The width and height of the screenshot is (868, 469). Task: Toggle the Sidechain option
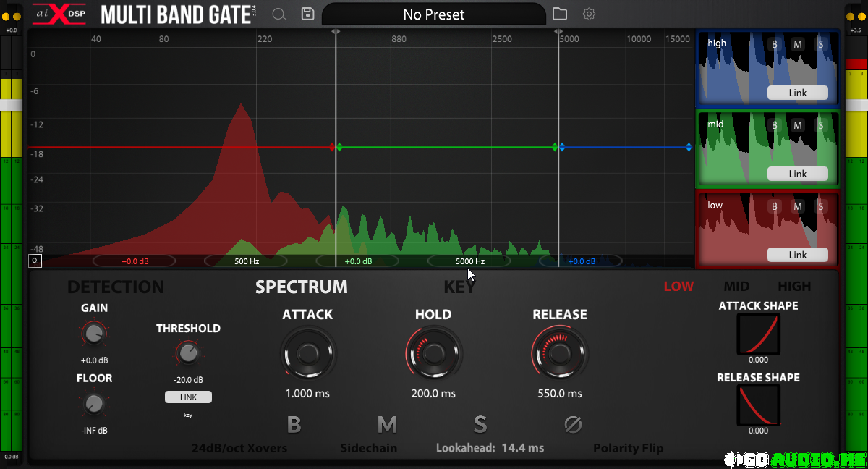click(x=369, y=448)
